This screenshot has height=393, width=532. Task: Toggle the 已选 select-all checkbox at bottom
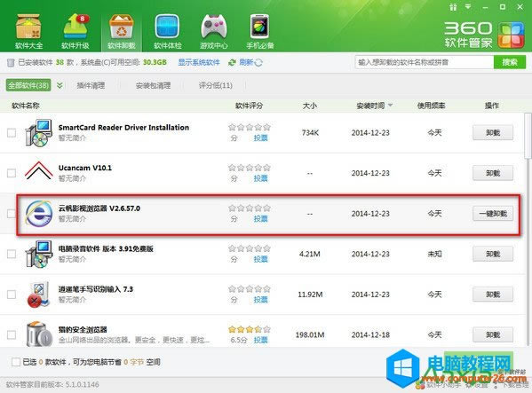click(16, 362)
